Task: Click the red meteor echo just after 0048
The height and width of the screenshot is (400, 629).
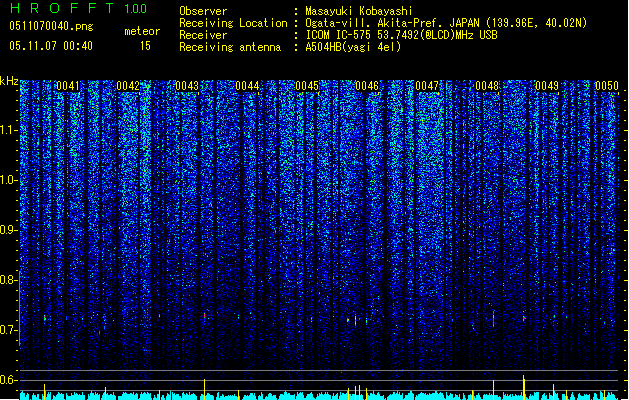Action: (493, 319)
